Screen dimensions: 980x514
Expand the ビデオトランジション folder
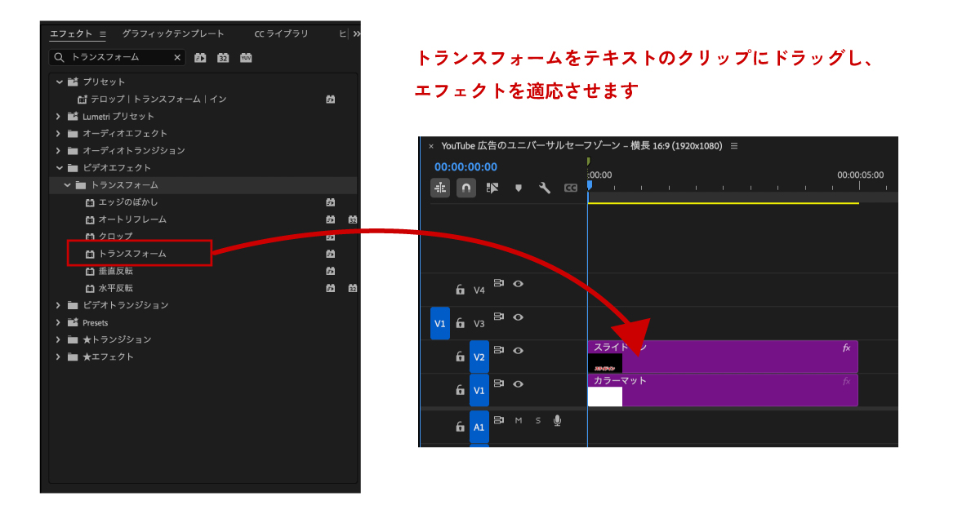click(x=58, y=305)
